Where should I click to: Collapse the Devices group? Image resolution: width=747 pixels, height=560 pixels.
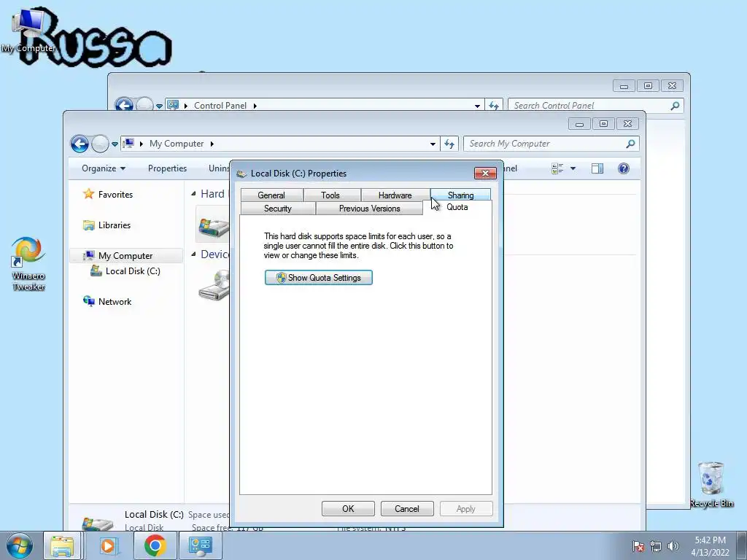point(193,254)
